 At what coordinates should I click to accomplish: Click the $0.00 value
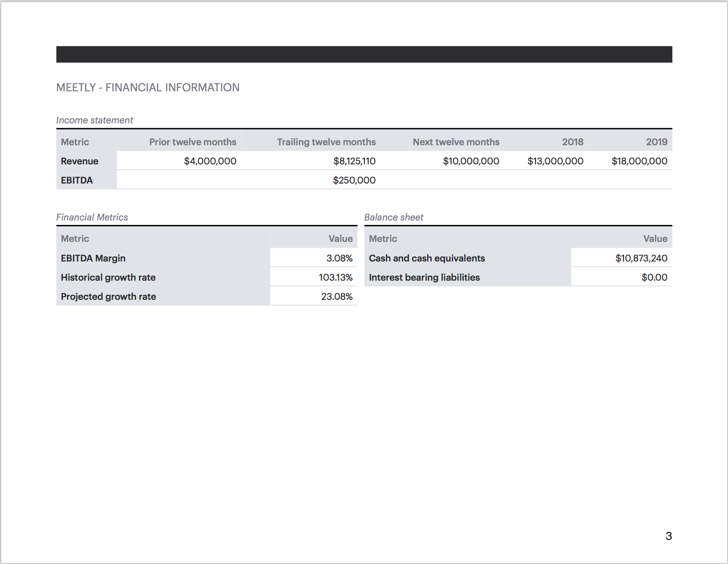pos(654,277)
